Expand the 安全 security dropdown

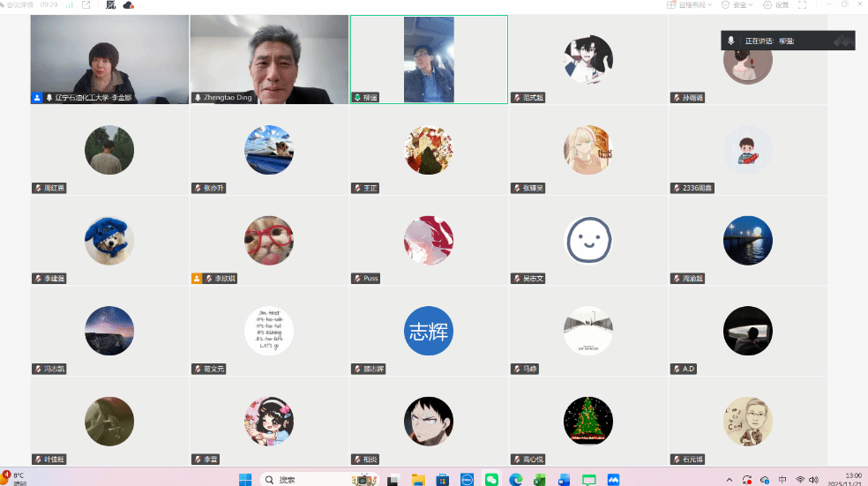click(737, 4)
